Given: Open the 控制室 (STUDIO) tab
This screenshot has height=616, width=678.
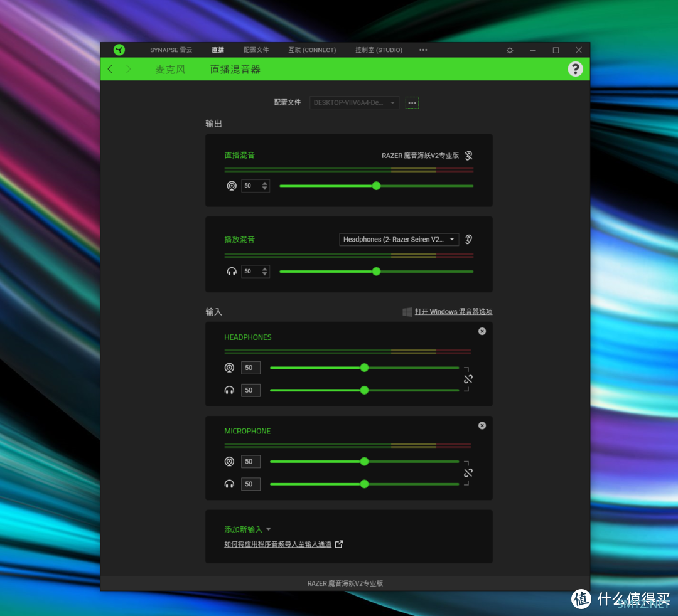Looking at the screenshot, I should pos(379,50).
